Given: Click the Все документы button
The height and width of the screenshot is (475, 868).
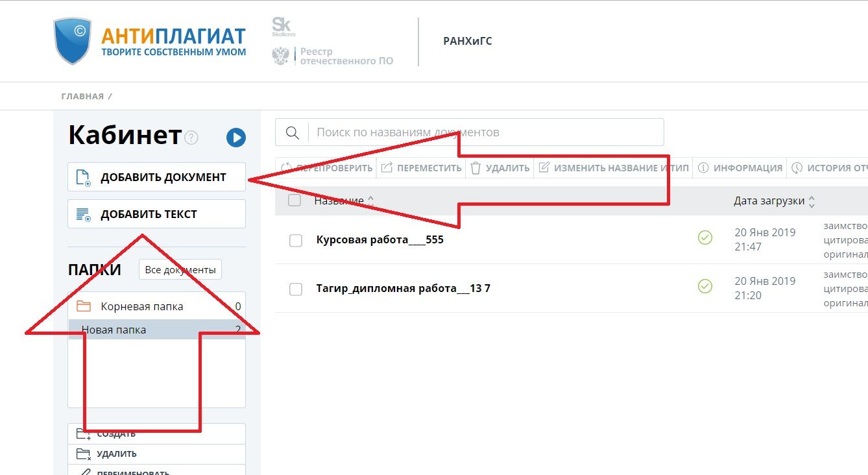Looking at the screenshot, I should (180, 269).
